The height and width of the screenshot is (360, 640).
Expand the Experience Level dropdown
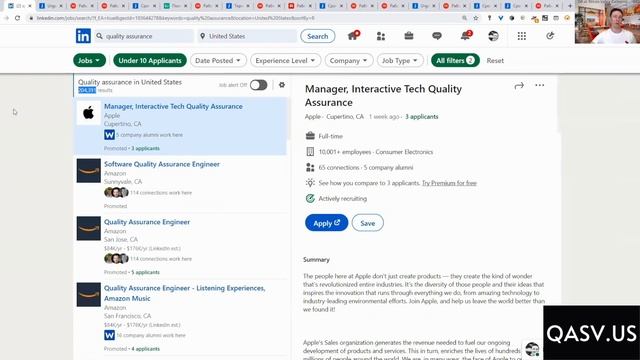[x=285, y=60]
